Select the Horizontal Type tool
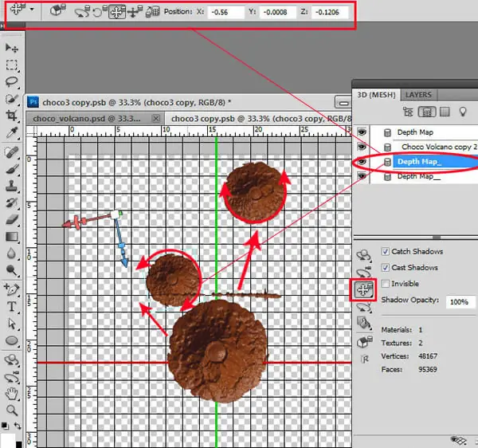 pyautogui.click(x=12, y=306)
